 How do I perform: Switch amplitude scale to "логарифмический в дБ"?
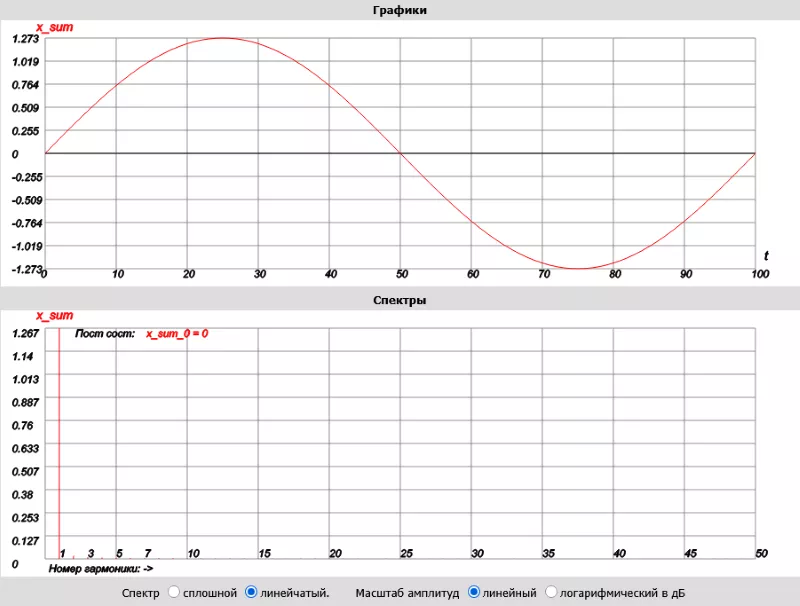pos(551,593)
